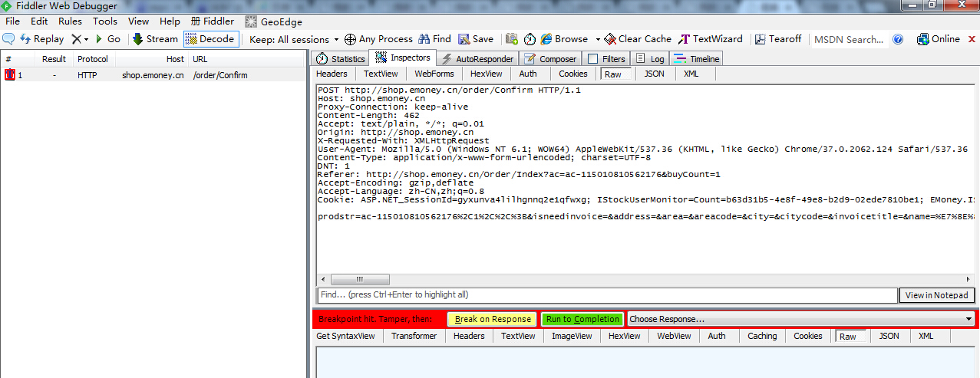Select request JSON inspector tab
Screen dimensions: 980x378
click(x=654, y=74)
